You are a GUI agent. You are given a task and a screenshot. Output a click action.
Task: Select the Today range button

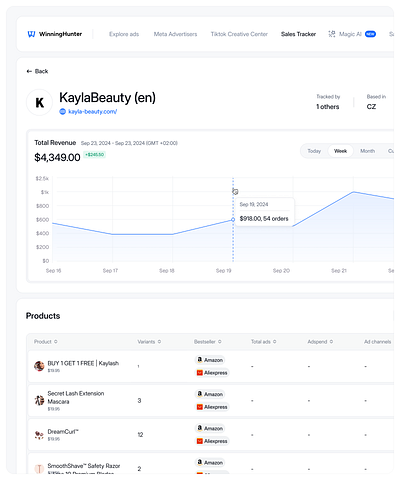pos(314,151)
